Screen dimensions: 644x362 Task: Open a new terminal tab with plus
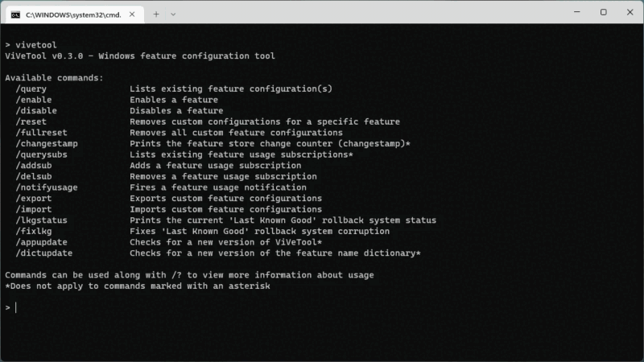pos(156,14)
